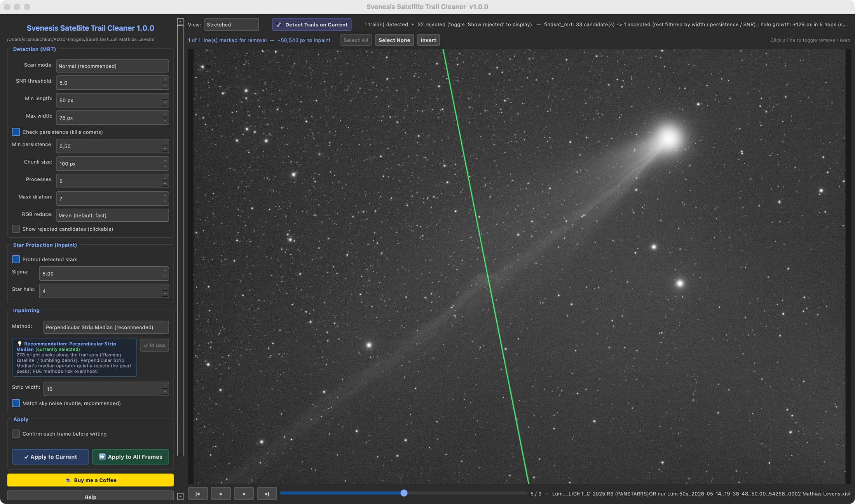Open the Scan mode dropdown

tap(112, 66)
